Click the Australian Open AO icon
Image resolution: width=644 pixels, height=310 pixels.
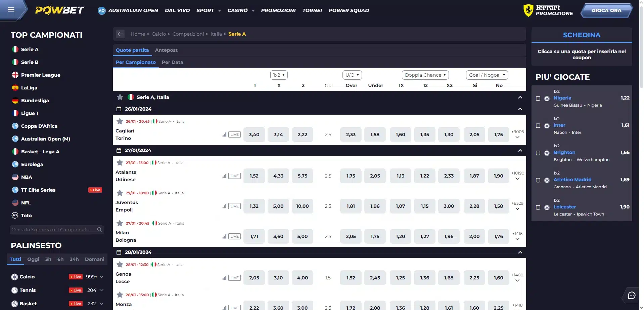point(101,10)
